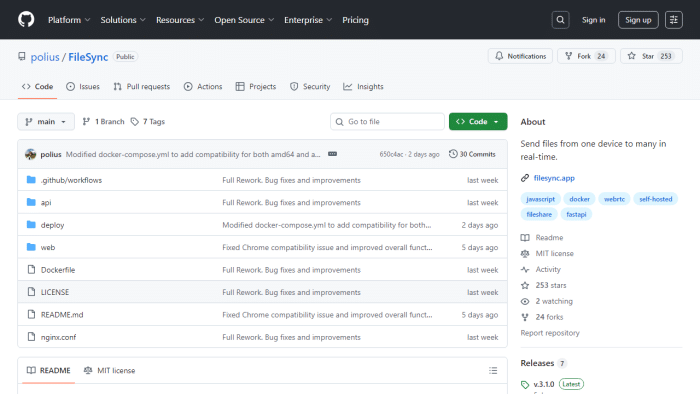Click the polius avatar thumbnail
The width and height of the screenshot is (700, 394).
click(30, 154)
